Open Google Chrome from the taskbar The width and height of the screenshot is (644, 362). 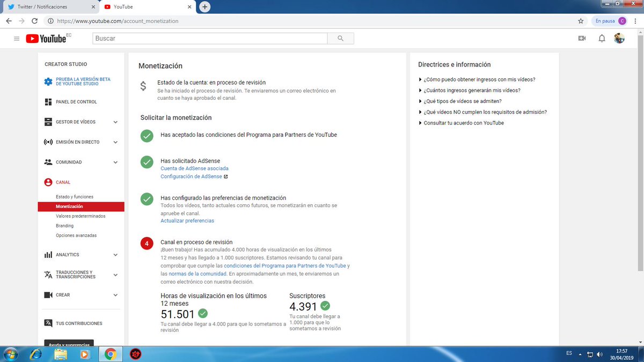tap(110, 354)
